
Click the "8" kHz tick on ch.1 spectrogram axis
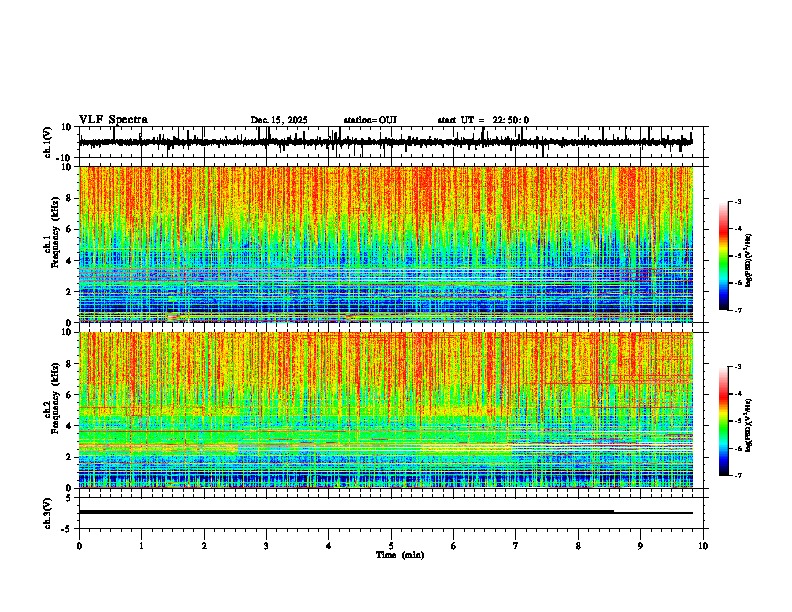point(70,198)
